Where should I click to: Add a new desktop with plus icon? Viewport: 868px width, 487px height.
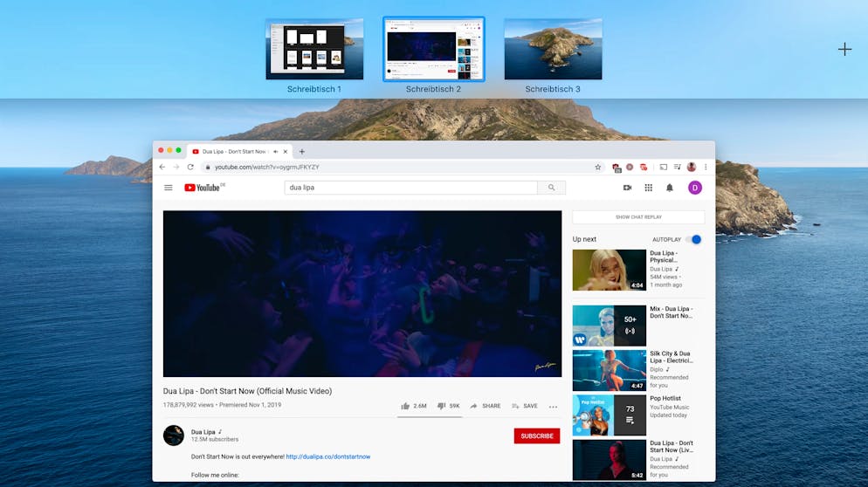pos(844,49)
